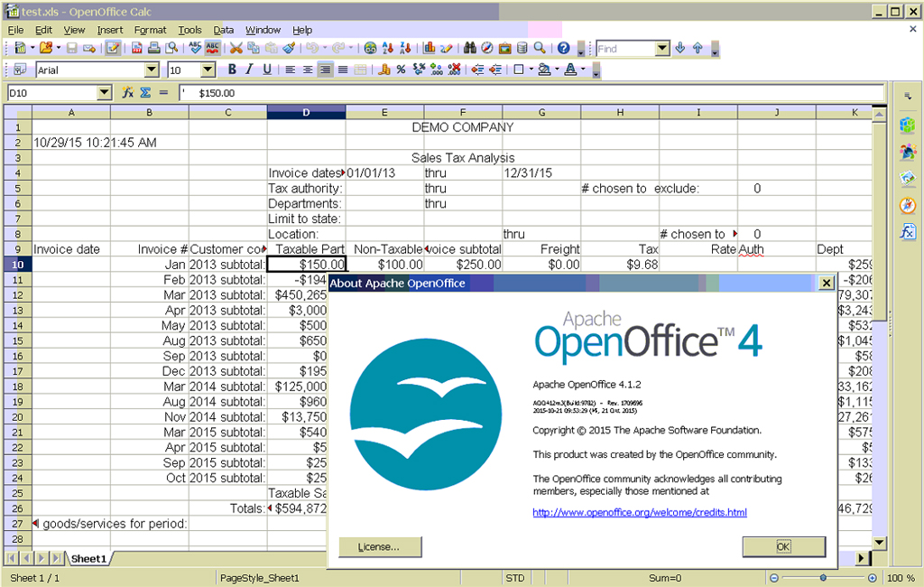Expand the Open recent files dropdown arrow
The height and width of the screenshot is (587, 924).
tap(59, 49)
